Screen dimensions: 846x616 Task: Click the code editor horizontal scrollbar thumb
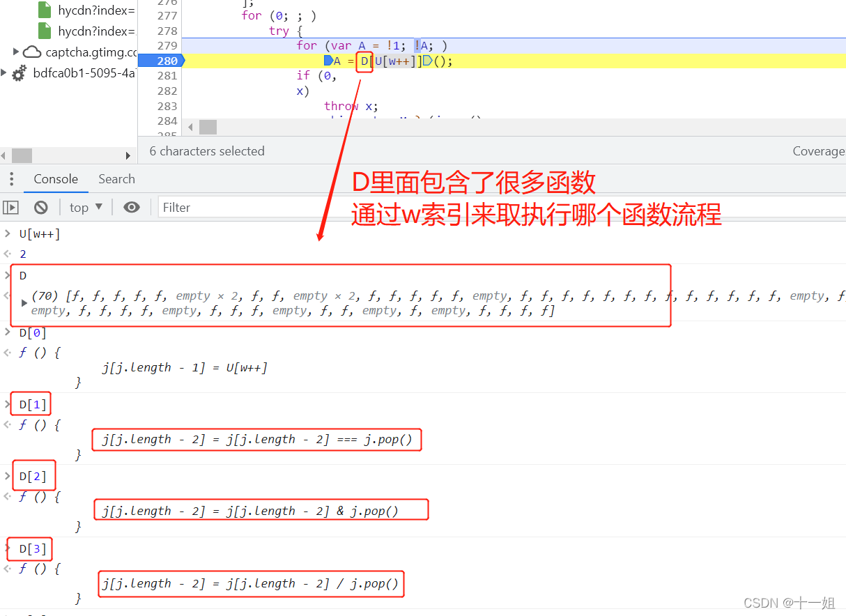[x=208, y=127]
